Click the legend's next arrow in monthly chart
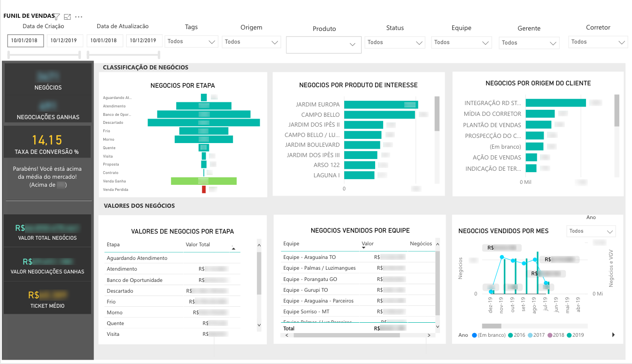This screenshot has width=632, height=364. pos(614,335)
